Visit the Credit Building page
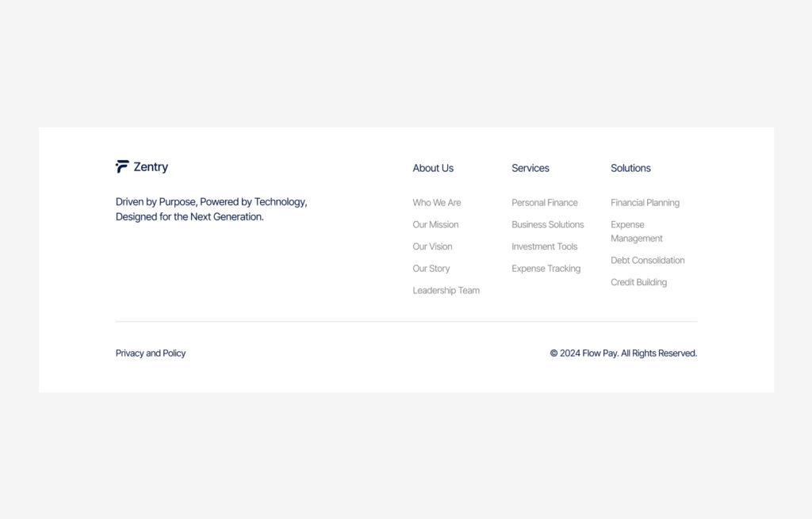This screenshot has width=812, height=519. point(638,283)
